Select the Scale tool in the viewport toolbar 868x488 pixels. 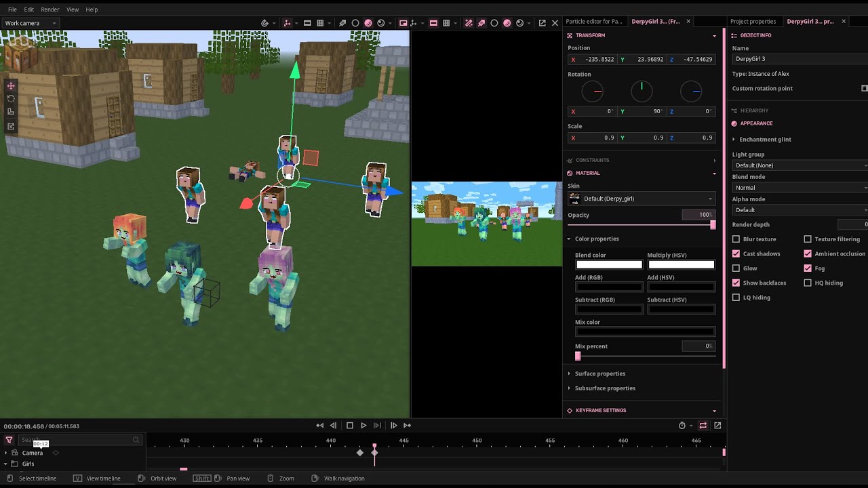11,112
